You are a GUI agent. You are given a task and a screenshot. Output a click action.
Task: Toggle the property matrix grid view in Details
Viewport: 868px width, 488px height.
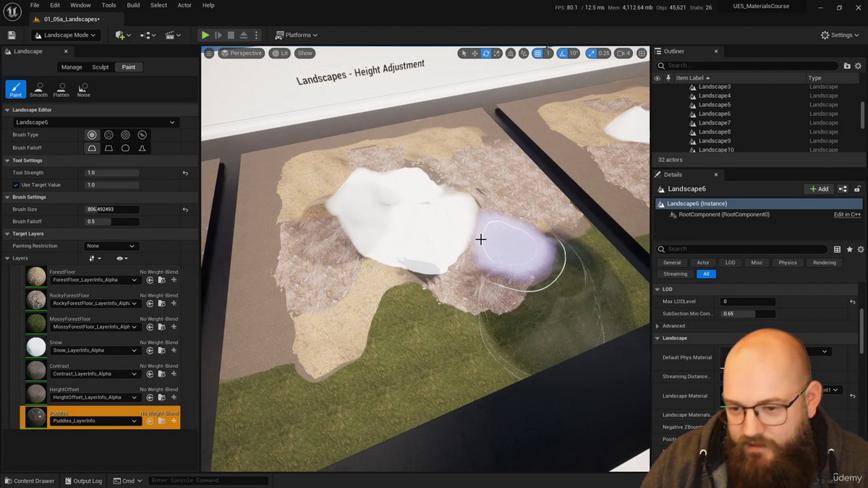837,249
